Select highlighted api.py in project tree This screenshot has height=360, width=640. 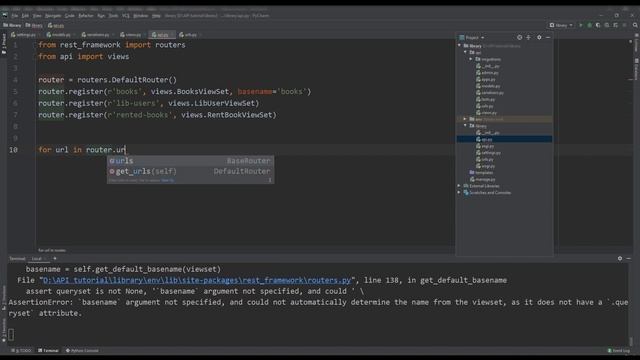tap(504, 139)
